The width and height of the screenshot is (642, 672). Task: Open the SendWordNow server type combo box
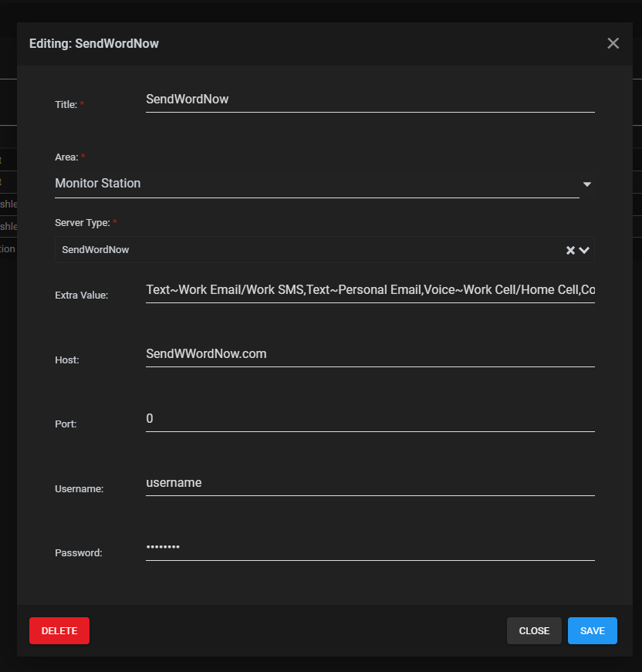(x=324, y=250)
